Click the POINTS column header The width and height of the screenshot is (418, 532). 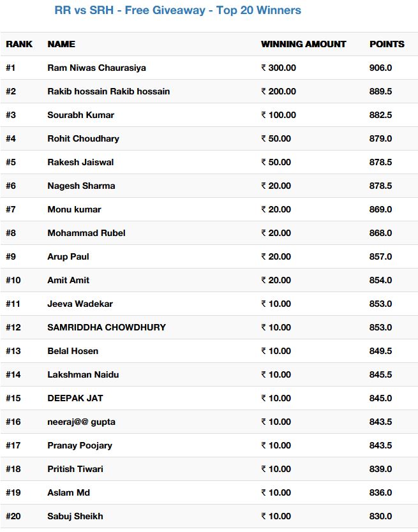pos(387,44)
